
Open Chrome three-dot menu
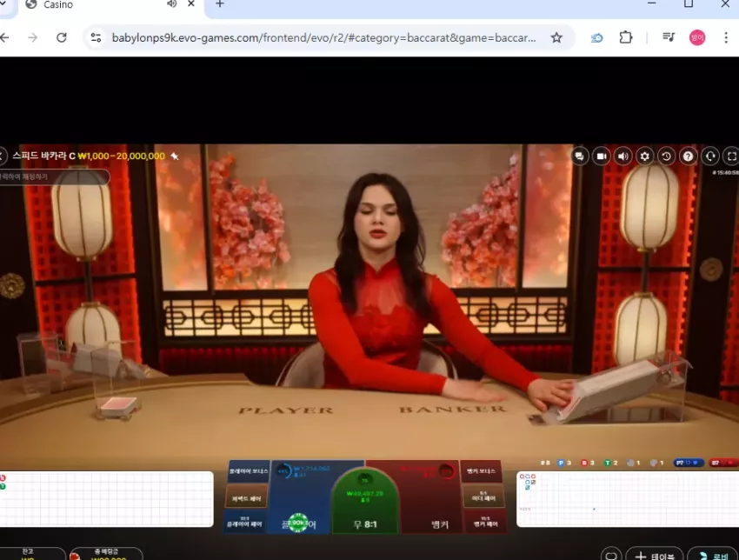726,37
